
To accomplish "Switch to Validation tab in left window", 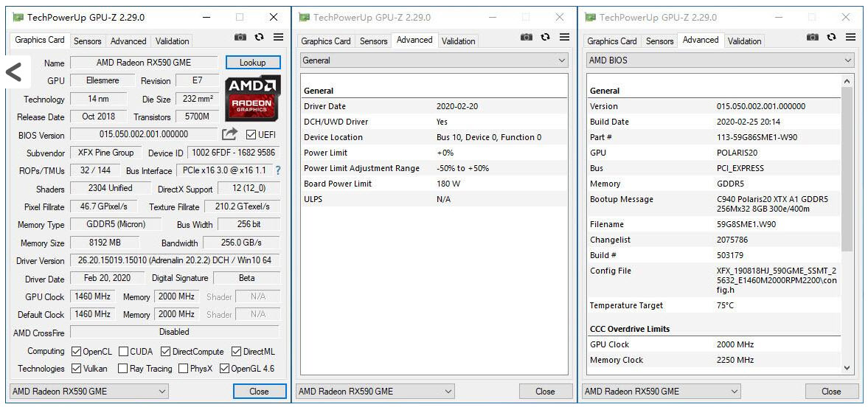I will pyautogui.click(x=172, y=41).
